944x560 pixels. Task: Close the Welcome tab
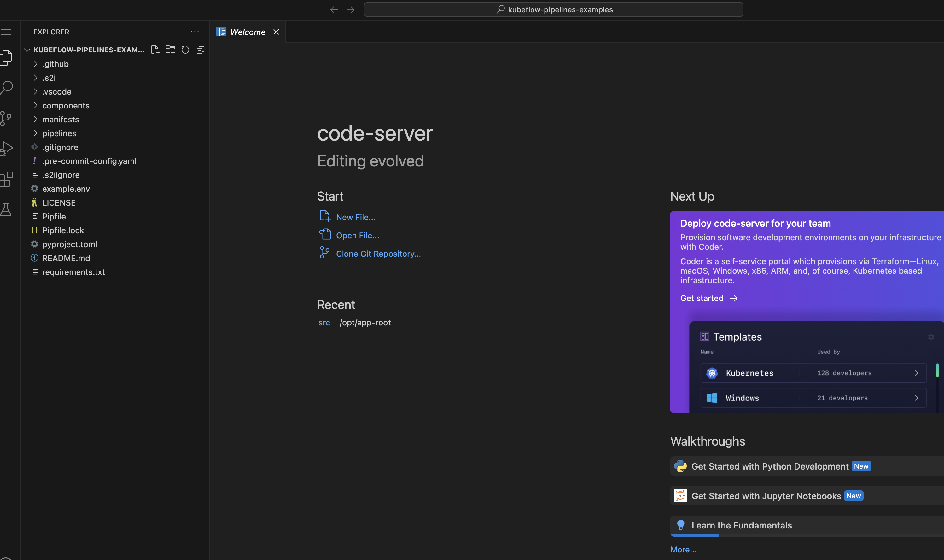[276, 32]
